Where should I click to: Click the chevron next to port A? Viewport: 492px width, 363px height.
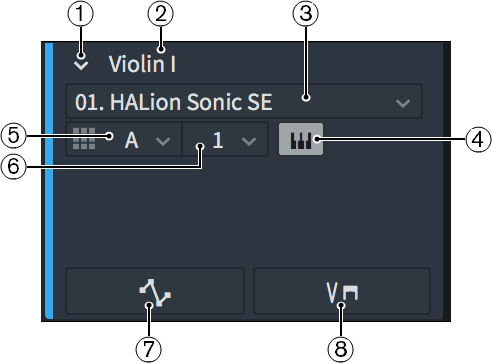click(163, 141)
